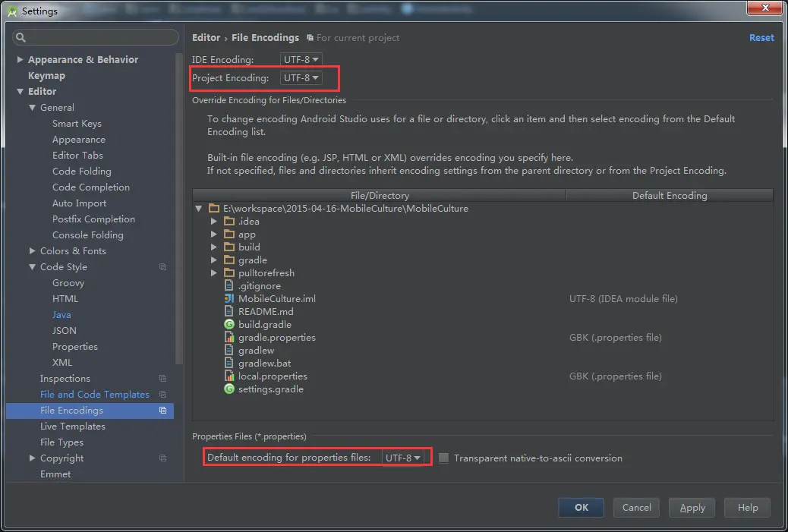This screenshot has width=788, height=532.
Task: Select Keymap in settings tree
Action: coord(47,75)
